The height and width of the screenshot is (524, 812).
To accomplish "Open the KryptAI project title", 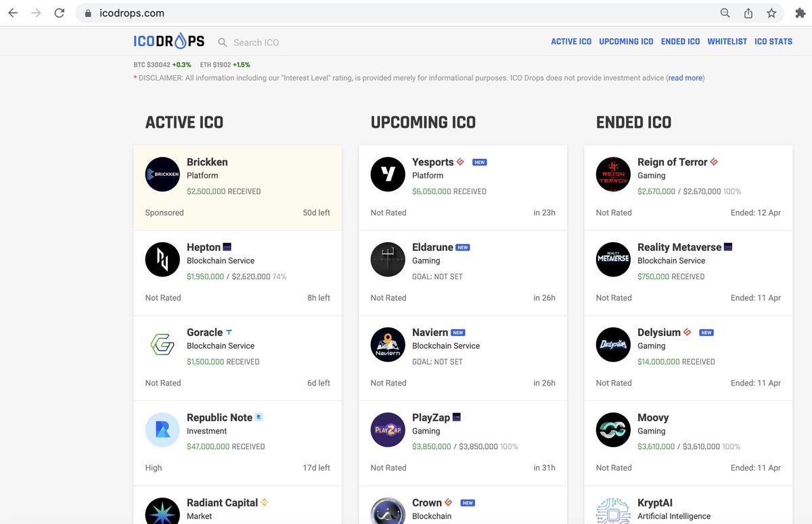I will (655, 503).
